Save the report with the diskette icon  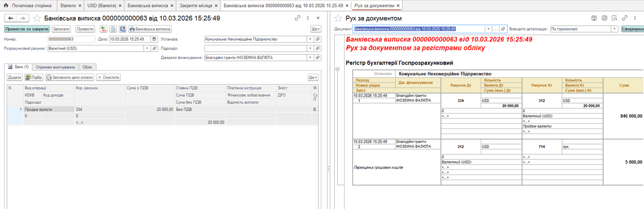click(594, 18)
